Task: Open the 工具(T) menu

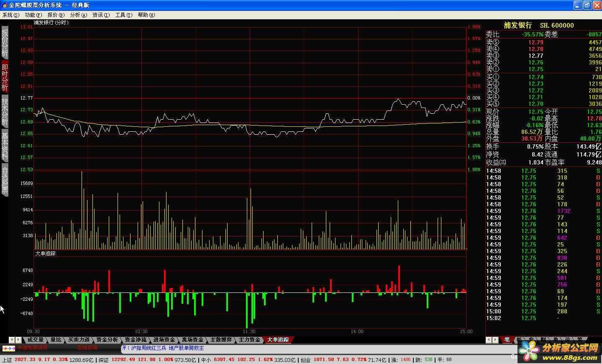Action: [x=124, y=15]
